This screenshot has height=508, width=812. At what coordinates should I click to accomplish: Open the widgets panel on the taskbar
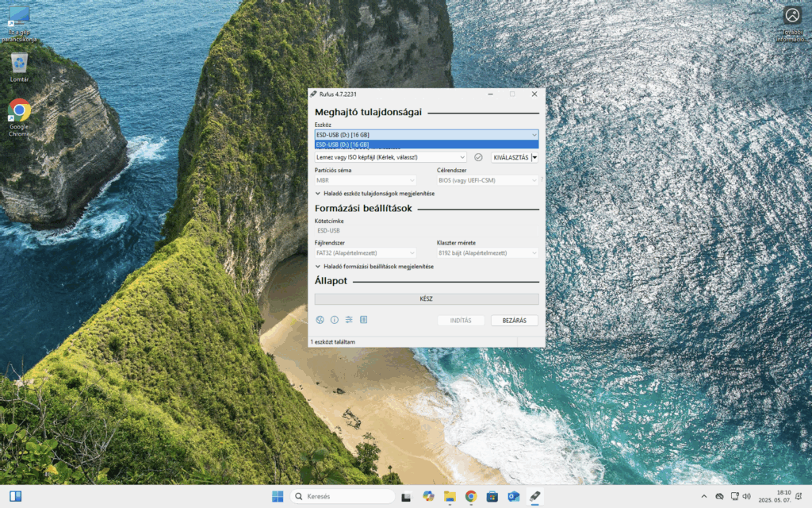(x=16, y=496)
